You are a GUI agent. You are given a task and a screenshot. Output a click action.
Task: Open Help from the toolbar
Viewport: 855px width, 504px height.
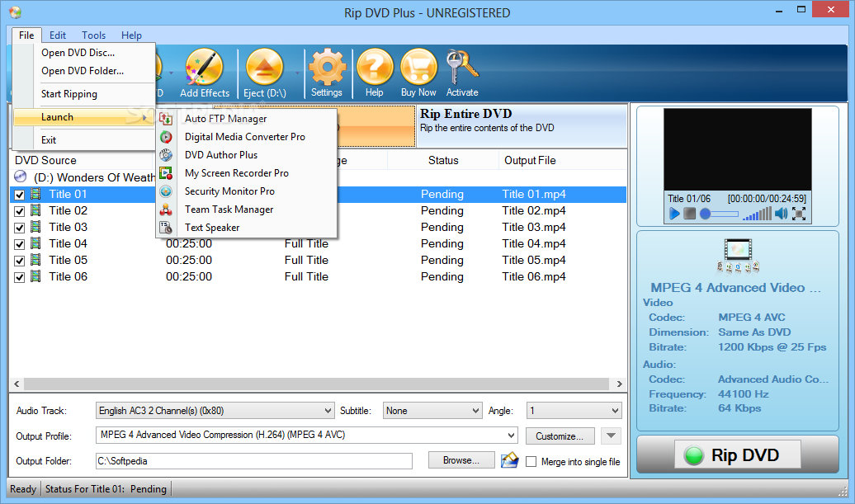[x=375, y=73]
